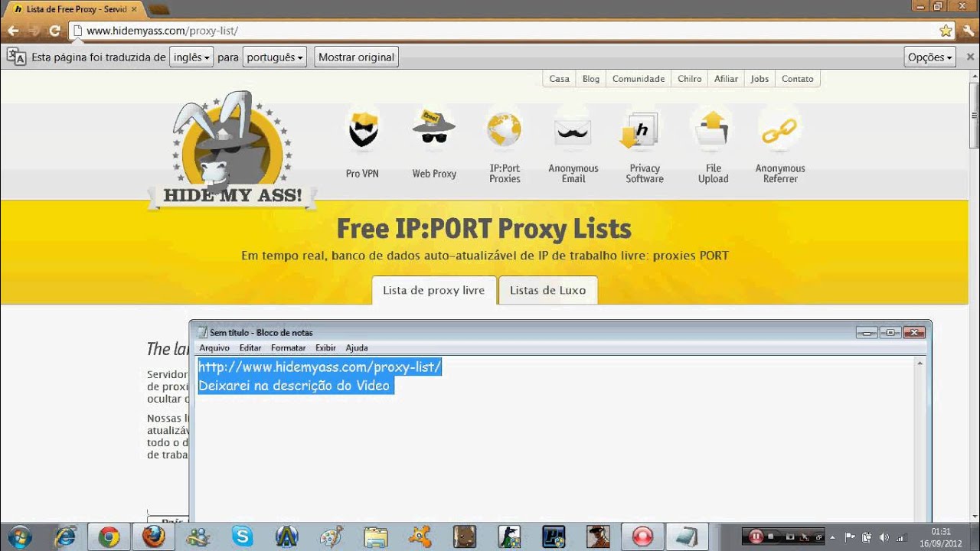
Task: Open the orange Avast taskbar icon
Action: (420, 536)
